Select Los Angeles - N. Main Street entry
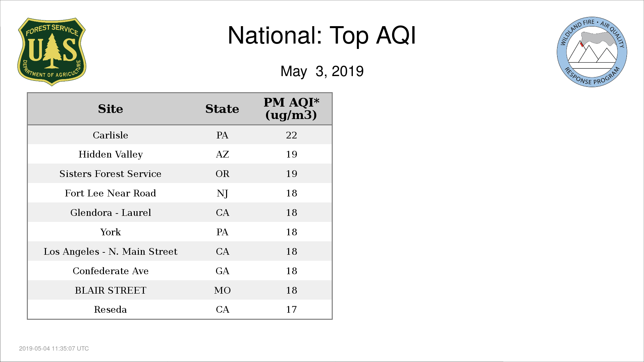Image resolution: width=644 pixels, height=362 pixels. (x=110, y=251)
